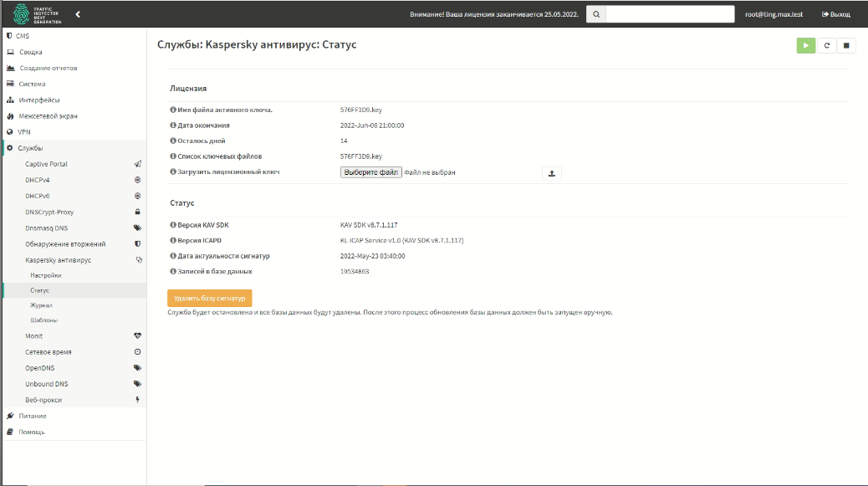The height and width of the screenshot is (486, 868).
Task: Click the tags icon beside Dnsmasq DNS
Action: [137, 228]
